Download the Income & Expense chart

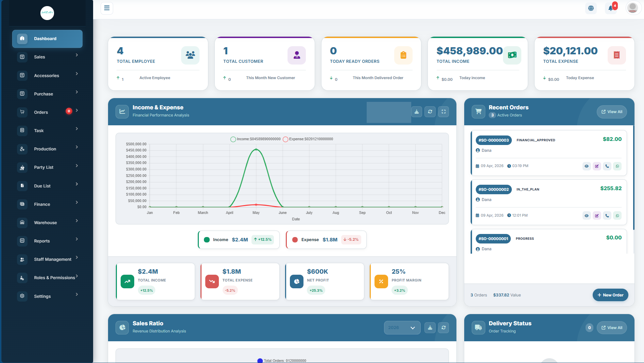417,112
